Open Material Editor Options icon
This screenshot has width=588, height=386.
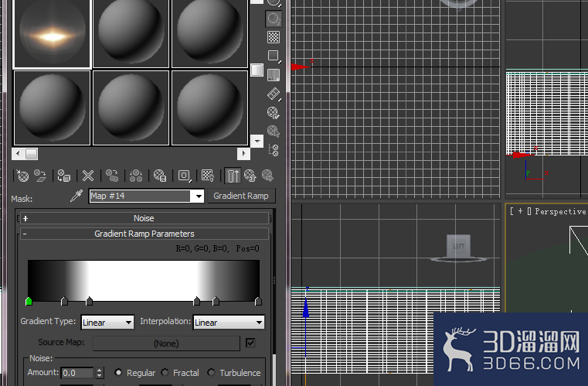click(274, 112)
